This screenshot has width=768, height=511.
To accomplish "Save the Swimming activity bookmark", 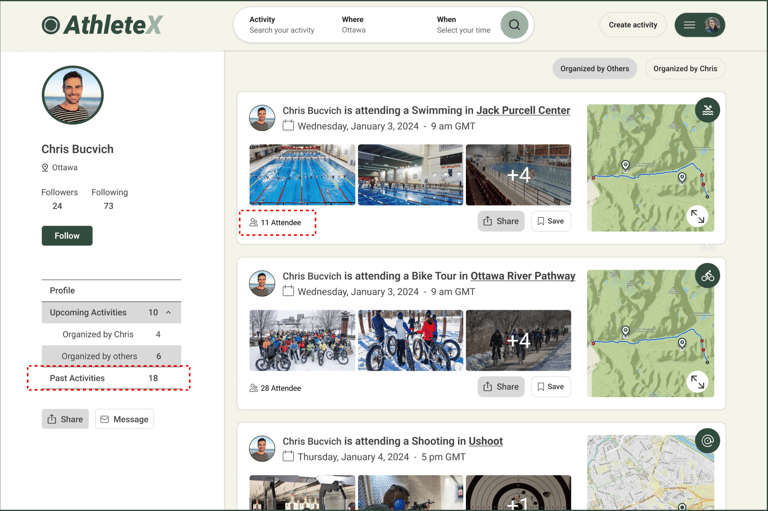I will 551,221.
